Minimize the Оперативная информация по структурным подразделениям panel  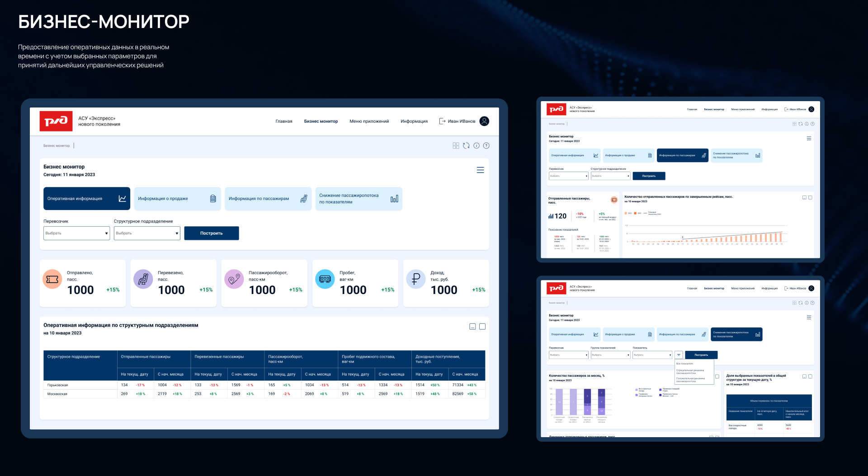472,327
